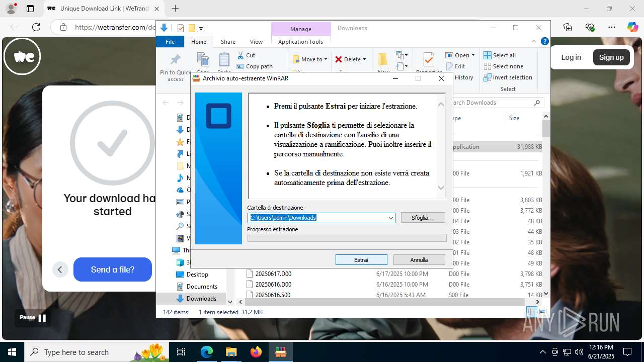This screenshot has width=644, height=362.
Task: Click the quick access new folder icon
Action: (192, 28)
